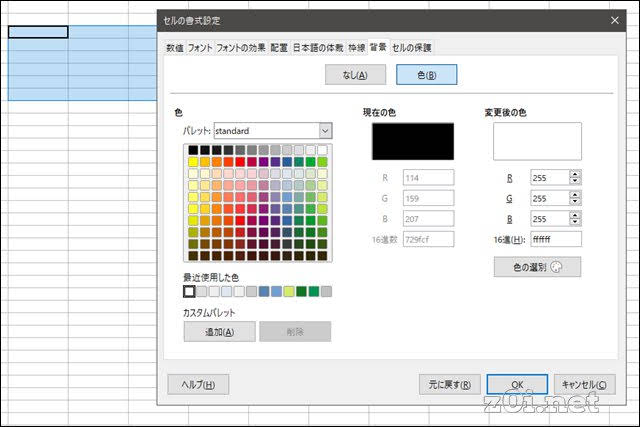The width and height of the screenshot is (640, 427).
Task: Select the yellow-green swatch in 最近使用した色
Action: coord(289,291)
